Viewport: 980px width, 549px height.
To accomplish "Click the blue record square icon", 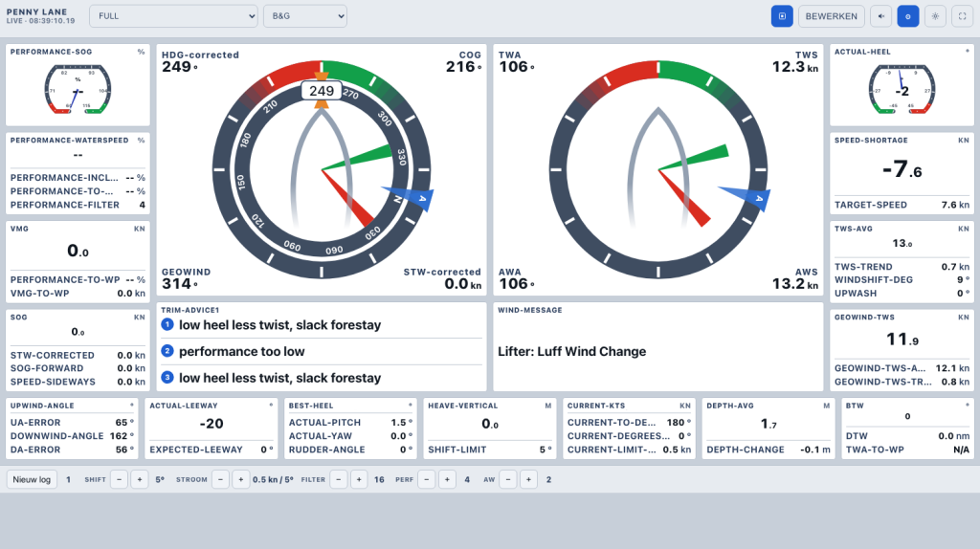I will 782,16.
